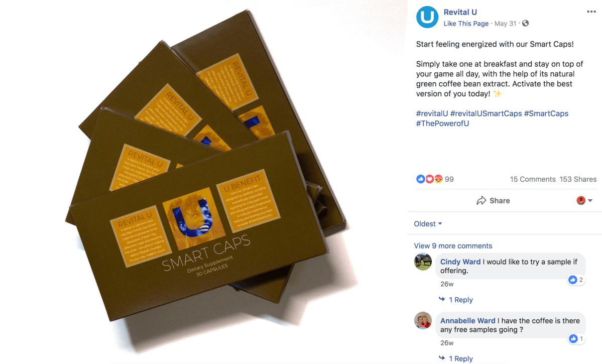The width and height of the screenshot is (602, 364).
Task: Open the Smart Caps product photo
Action: pyautogui.click(x=203, y=182)
